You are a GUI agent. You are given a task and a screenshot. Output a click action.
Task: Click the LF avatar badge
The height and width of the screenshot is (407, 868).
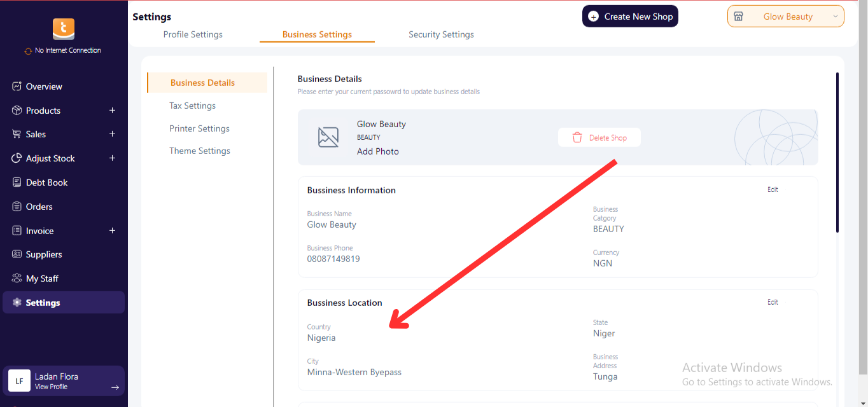pyautogui.click(x=19, y=381)
